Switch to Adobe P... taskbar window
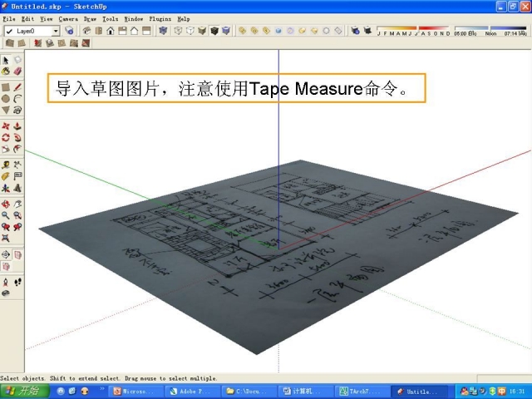Image resolution: width=532 pixels, height=399 pixels. pyautogui.click(x=192, y=392)
